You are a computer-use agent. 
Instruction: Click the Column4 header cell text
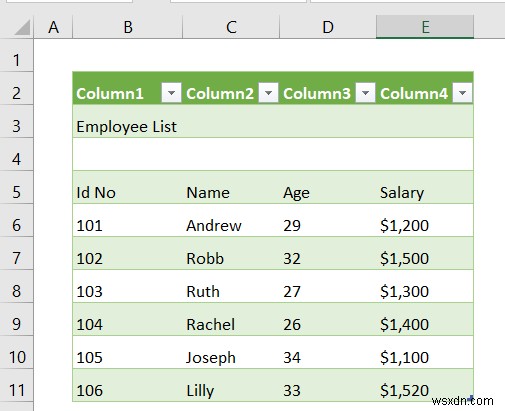tap(414, 94)
